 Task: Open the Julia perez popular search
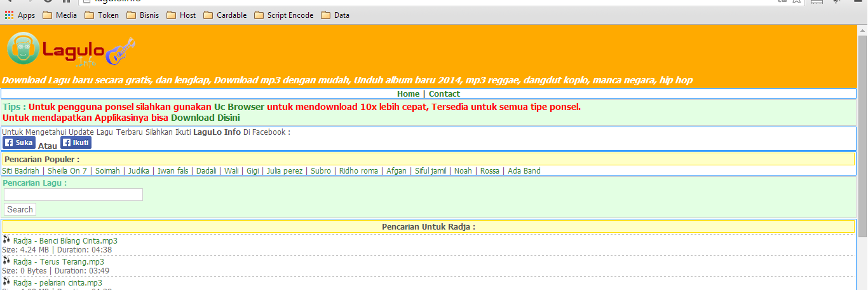coord(283,171)
